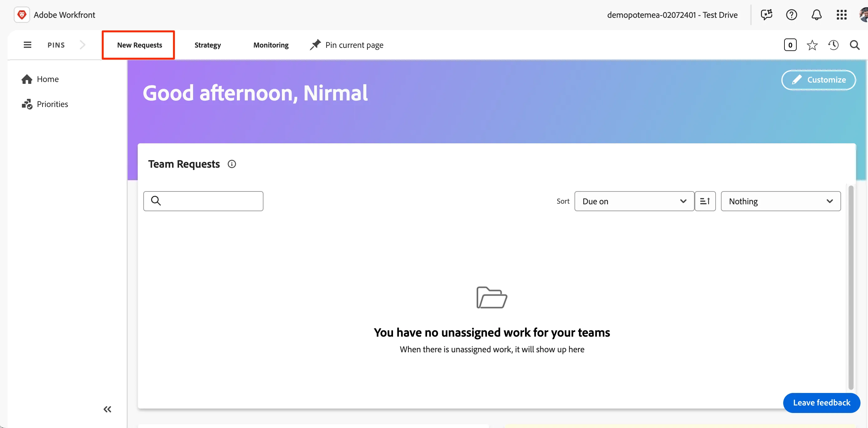This screenshot has height=428, width=868.
Task: Collapse the left sidebar panel
Action: pos(107,409)
